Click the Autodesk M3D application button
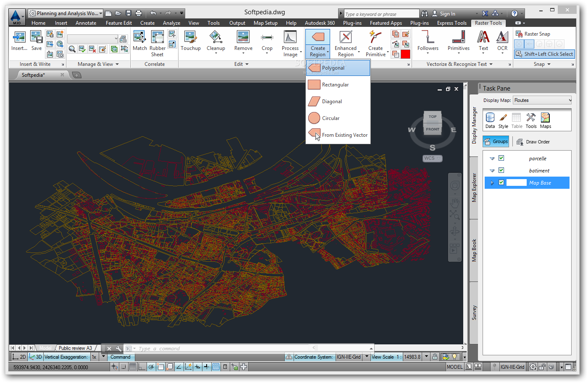The height and width of the screenshot is (383, 588). (x=16, y=16)
